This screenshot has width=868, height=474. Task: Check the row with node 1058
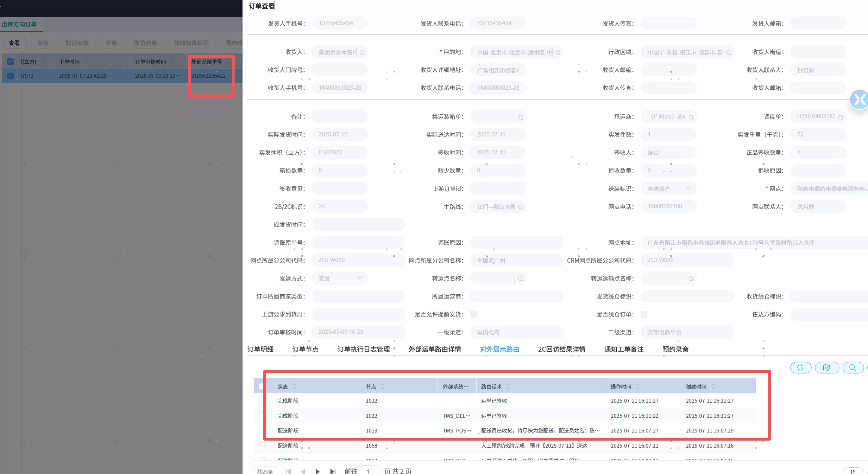pyautogui.click(x=262, y=446)
